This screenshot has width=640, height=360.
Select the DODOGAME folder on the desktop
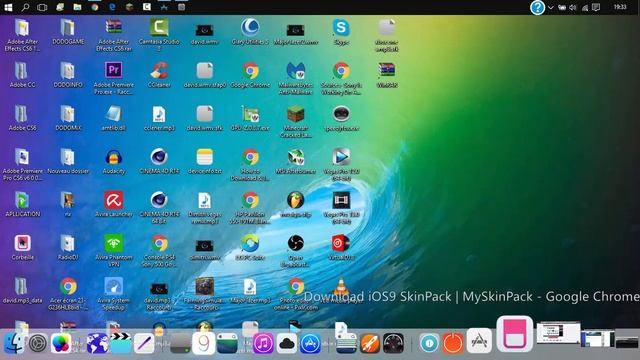(x=68, y=28)
